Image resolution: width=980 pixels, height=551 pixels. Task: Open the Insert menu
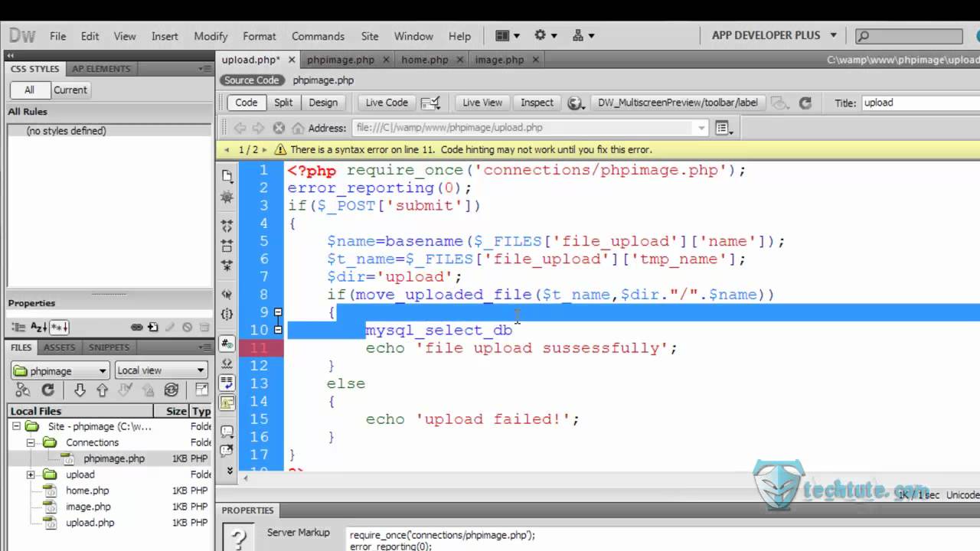click(x=165, y=36)
